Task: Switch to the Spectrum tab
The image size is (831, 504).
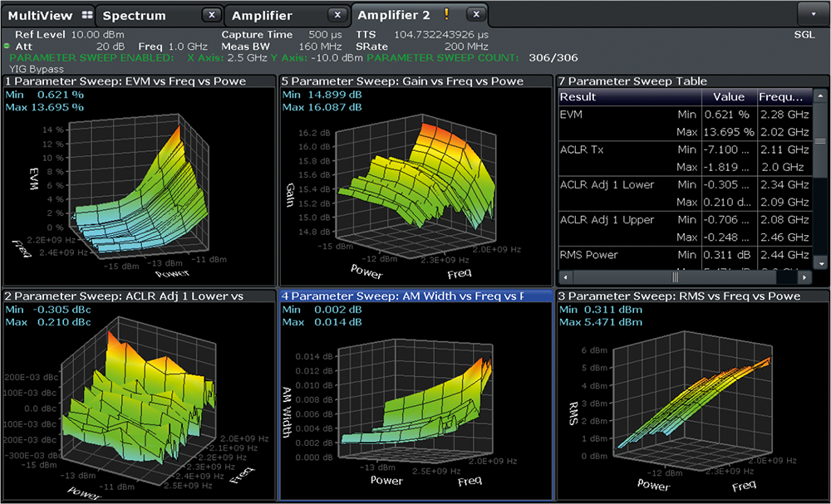Action: tap(135, 16)
